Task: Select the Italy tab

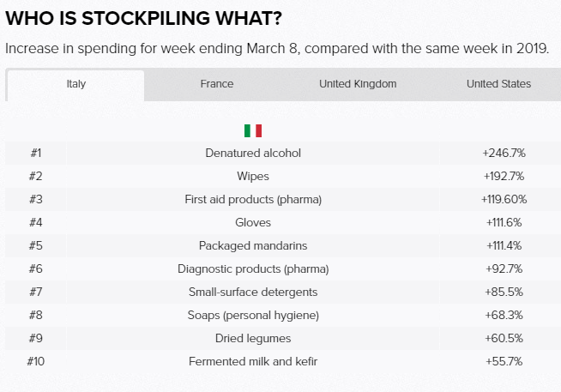Action: [75, 84]
